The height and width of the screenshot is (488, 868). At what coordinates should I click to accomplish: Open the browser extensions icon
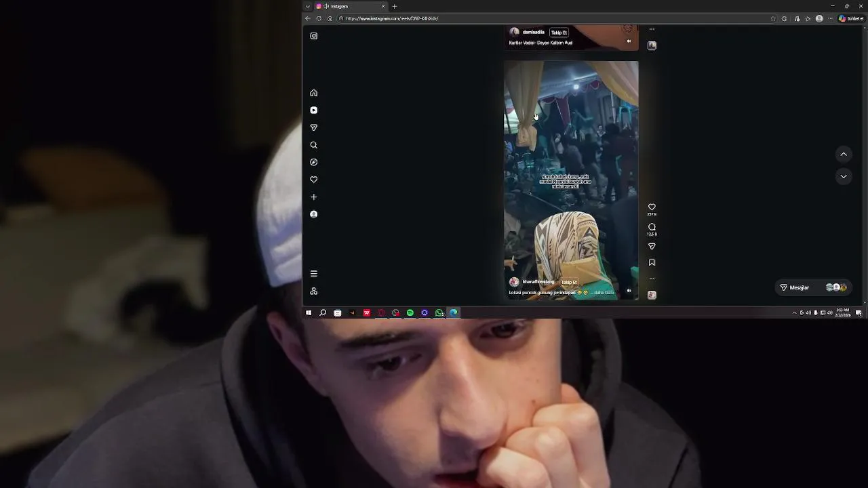pos(785,18)
